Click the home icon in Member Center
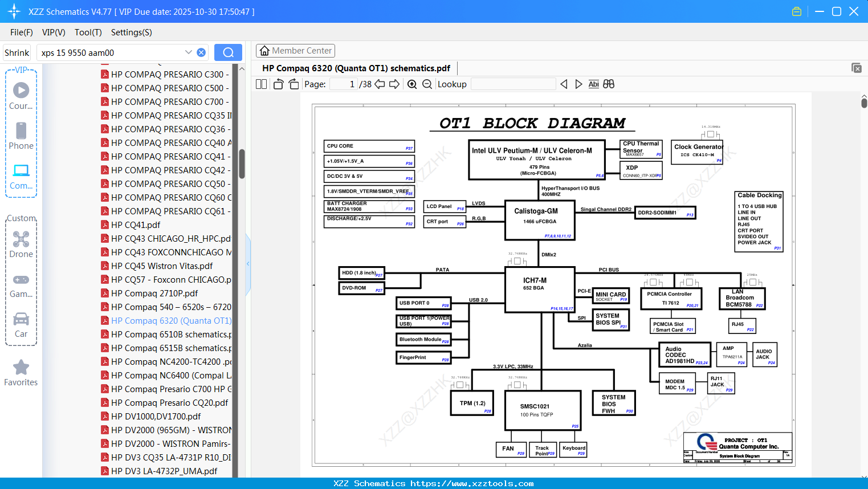 (x=264, y=51)
